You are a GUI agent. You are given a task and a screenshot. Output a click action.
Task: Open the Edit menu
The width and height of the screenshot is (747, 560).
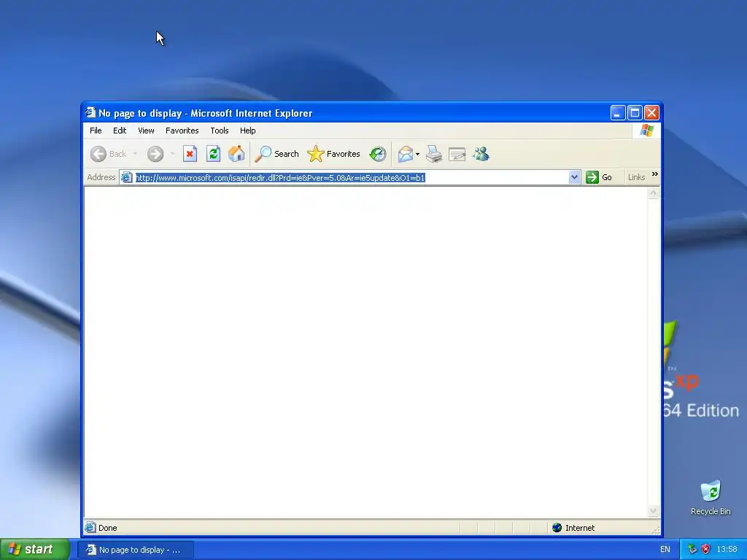coord(120,131)
